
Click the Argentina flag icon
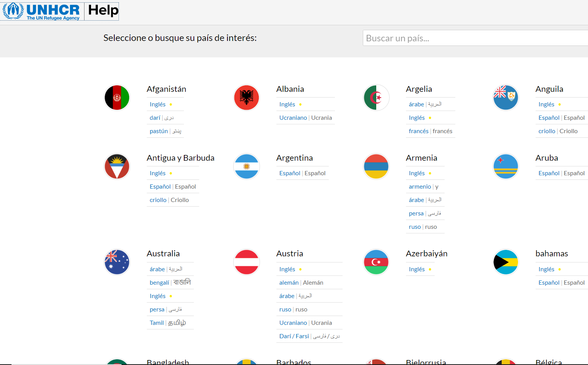[247, 166]
